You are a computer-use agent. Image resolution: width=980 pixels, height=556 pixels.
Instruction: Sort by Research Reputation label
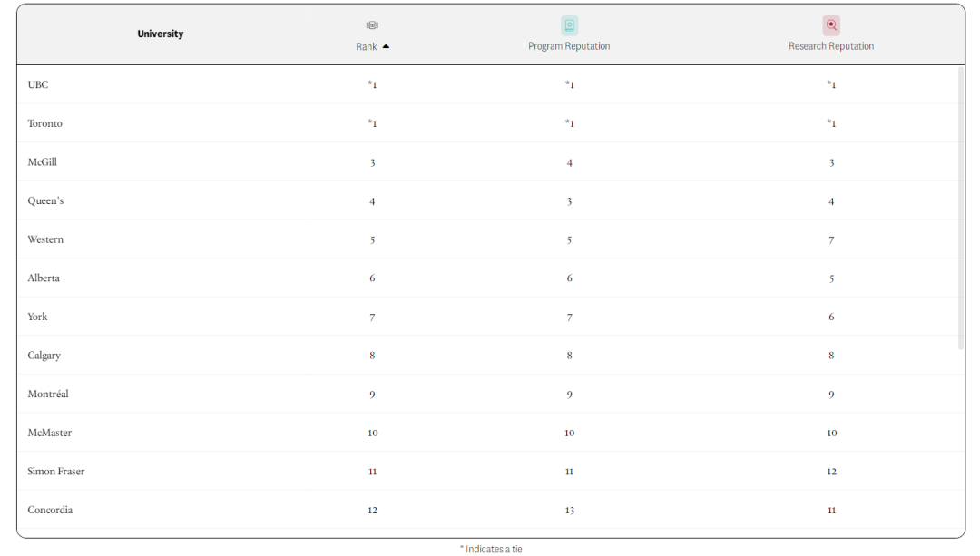point(831,46)
